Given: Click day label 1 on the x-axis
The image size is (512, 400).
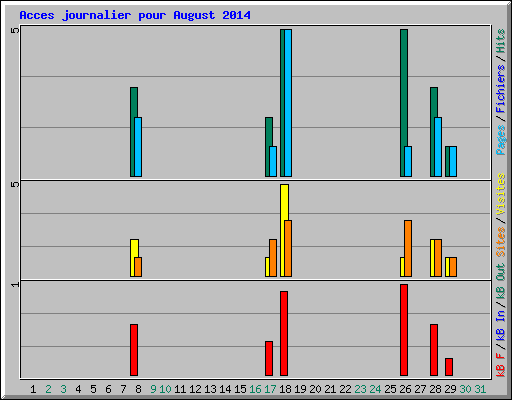Looking at the screenshot, I should coord(33,389).
